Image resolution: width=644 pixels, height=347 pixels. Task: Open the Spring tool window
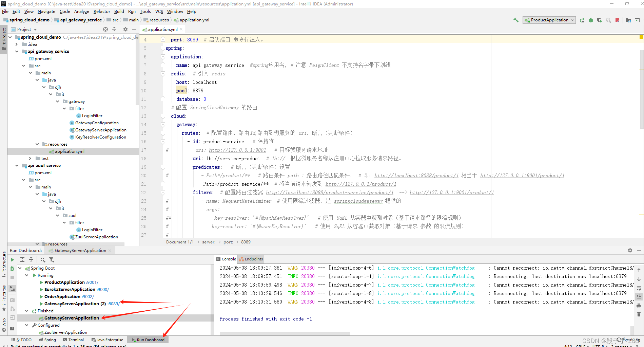pos(47,340)
